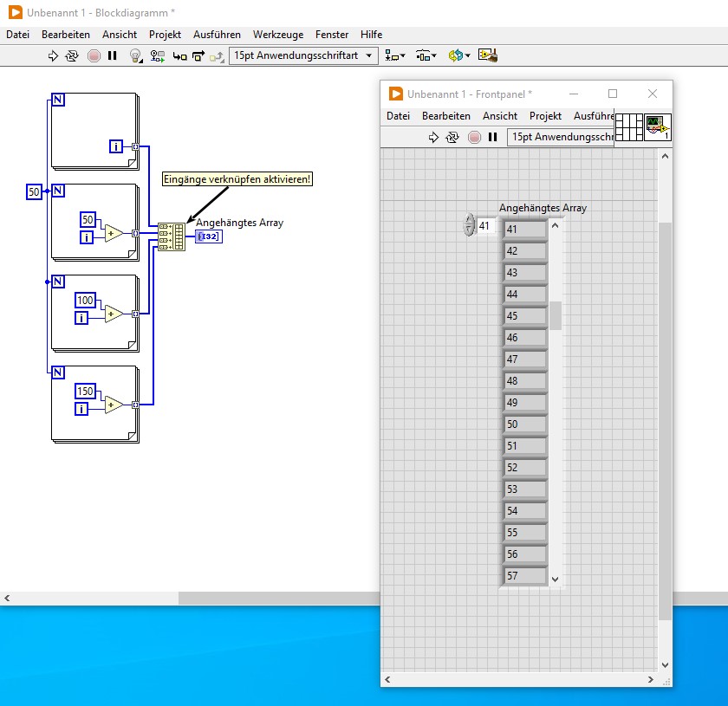Open the connector pane grid in Frontpanel

coord(628,127)
